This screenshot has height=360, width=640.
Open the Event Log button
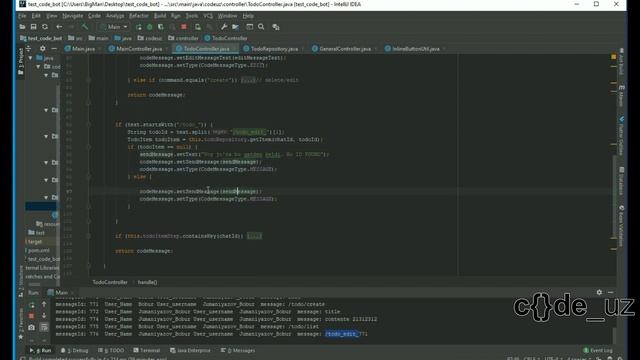click(598, 351)
